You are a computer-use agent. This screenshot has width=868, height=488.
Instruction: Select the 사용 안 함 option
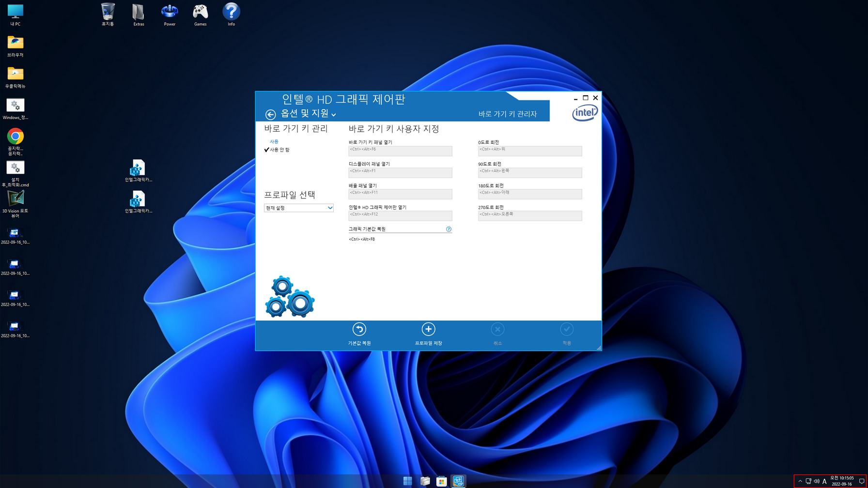tap(279, 150)
